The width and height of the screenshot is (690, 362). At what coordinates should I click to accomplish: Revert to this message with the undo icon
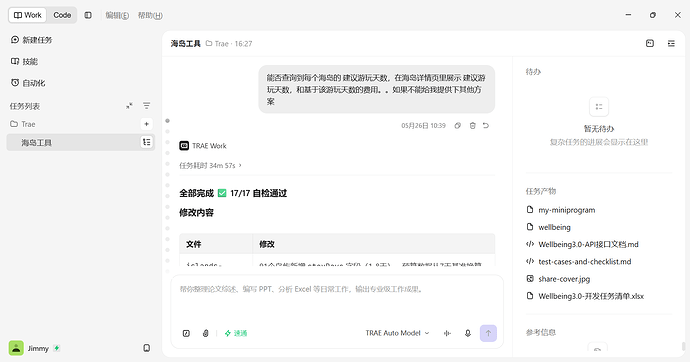486,126
